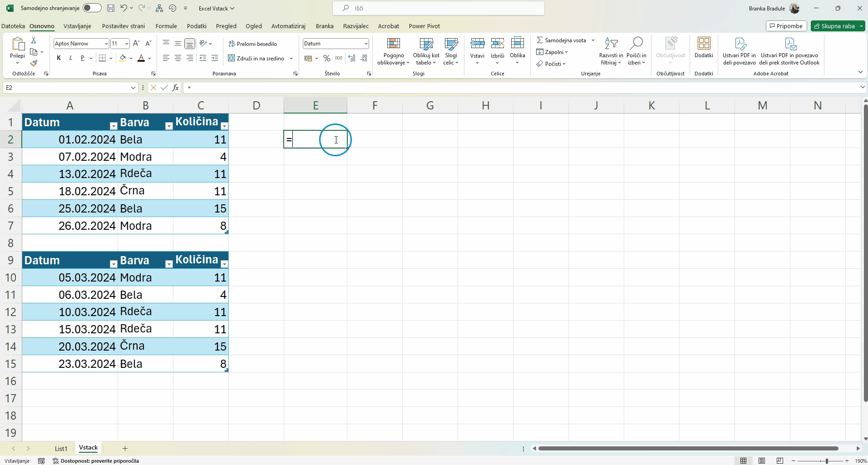Toggle bold formatting K button
This screenshot has height=465, width=868.
[x=59, y=58]
